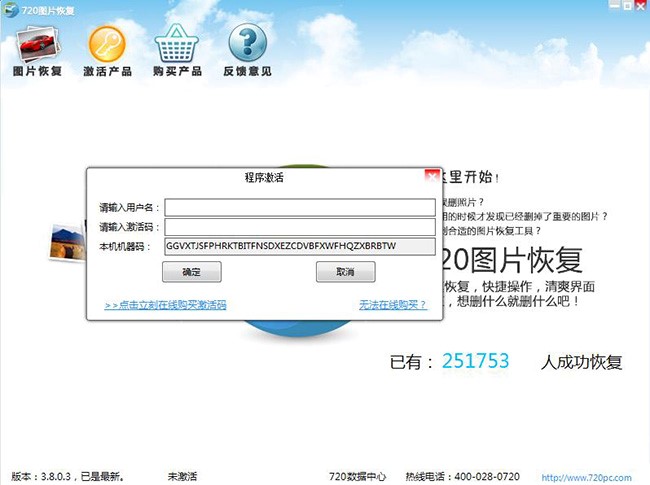
Task: Click the 未激活 status text in status bar
Action: (x=182, y=476)
